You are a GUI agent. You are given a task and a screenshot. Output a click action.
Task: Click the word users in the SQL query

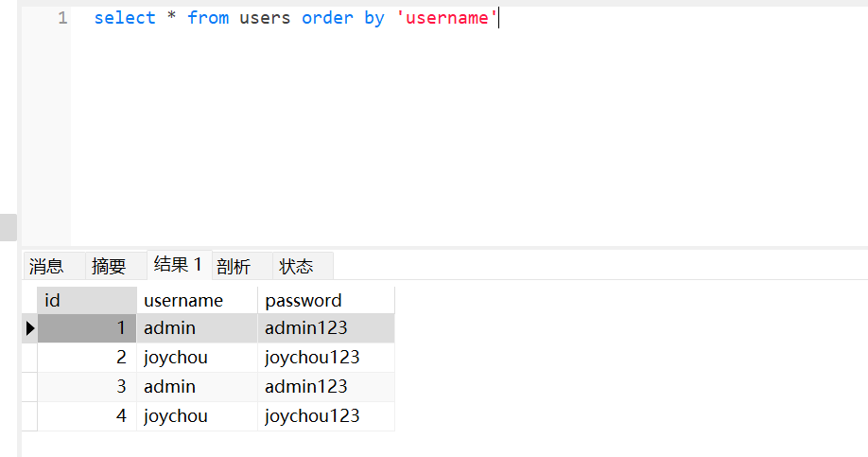pos(265,18)
